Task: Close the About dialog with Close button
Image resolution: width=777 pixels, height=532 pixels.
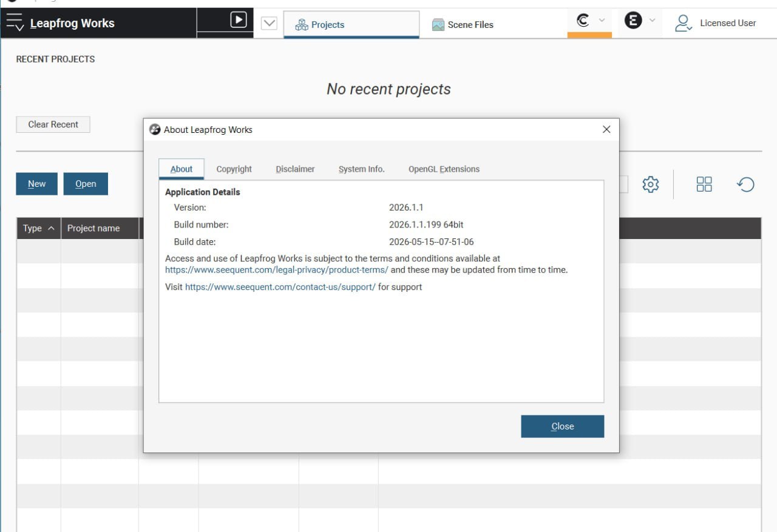Action: click(563, 426)
